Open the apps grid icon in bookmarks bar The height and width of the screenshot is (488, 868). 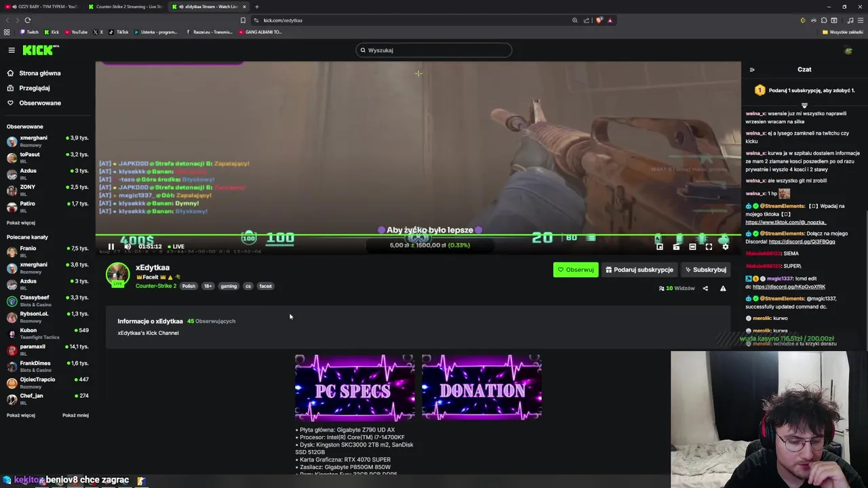click(7, 32)
